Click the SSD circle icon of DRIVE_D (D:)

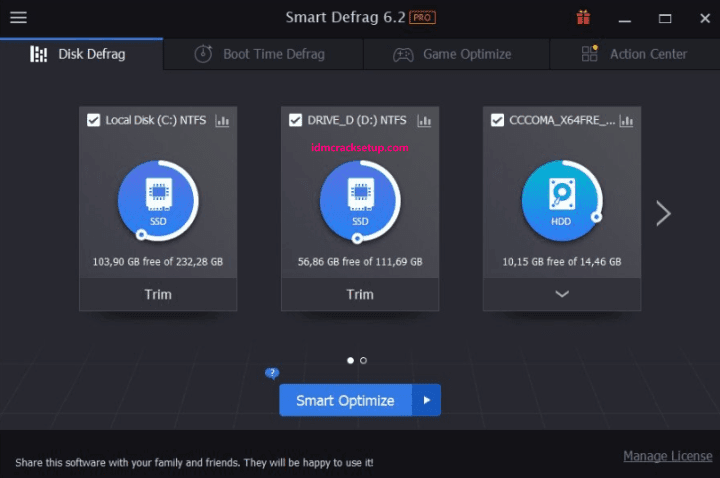point(360,200)
